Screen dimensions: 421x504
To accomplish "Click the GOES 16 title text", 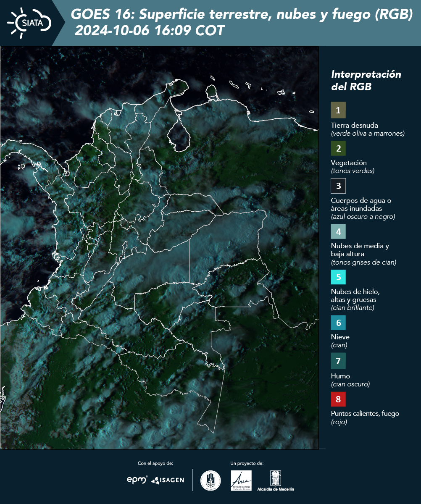I will pos(242,15).
